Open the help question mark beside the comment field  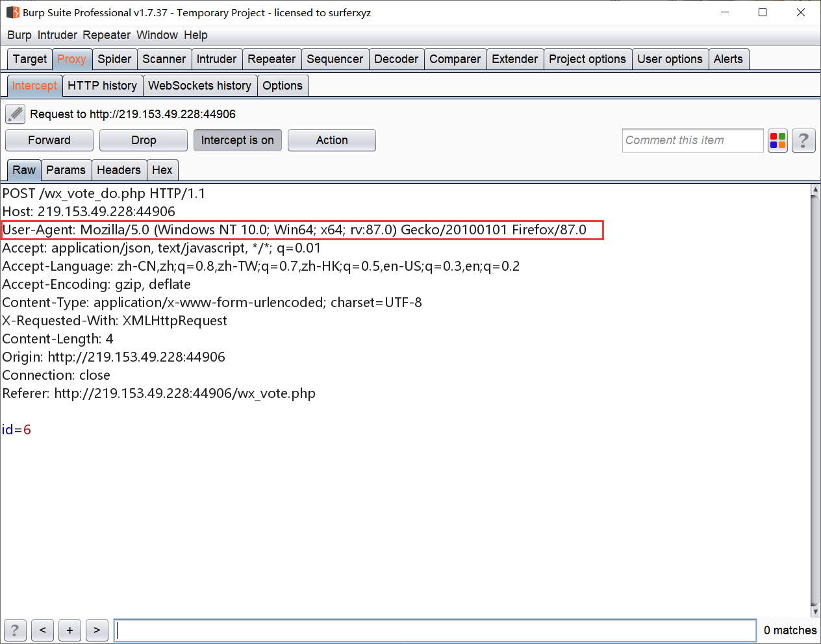[x=803, y=140]
